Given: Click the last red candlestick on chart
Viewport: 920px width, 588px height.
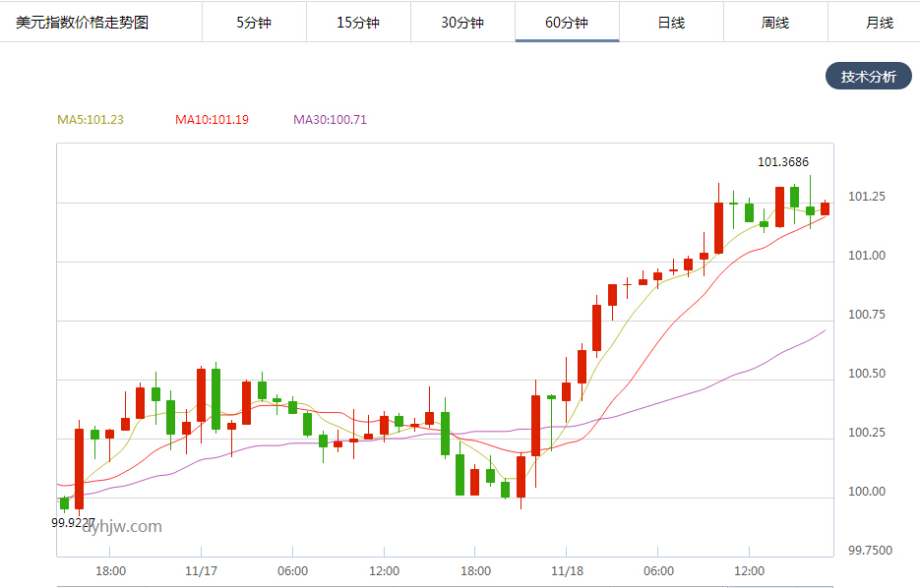Looking at the screenshot, I should (x=825, y=208).
